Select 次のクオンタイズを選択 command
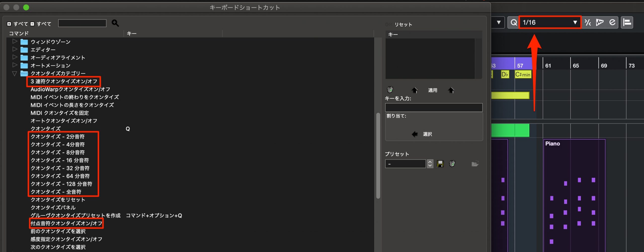This screenshot has height=252, width=644. pos(58,247)
